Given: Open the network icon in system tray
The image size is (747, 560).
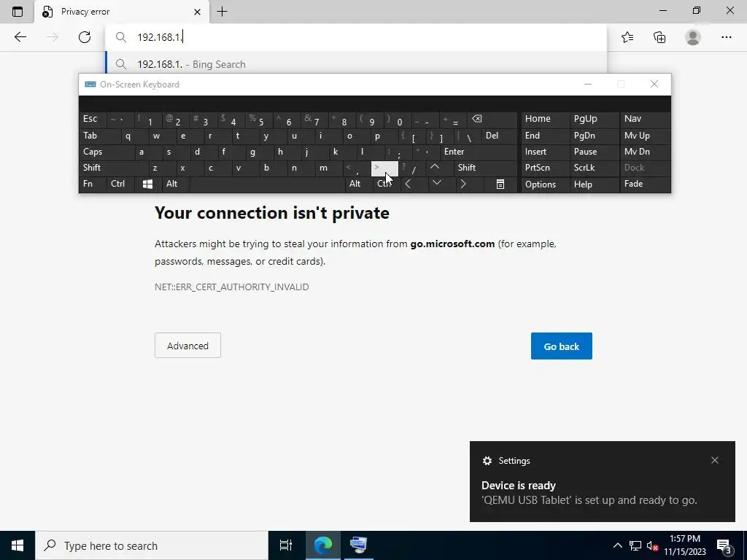Looking at the screenshot, I should (635, 545).
